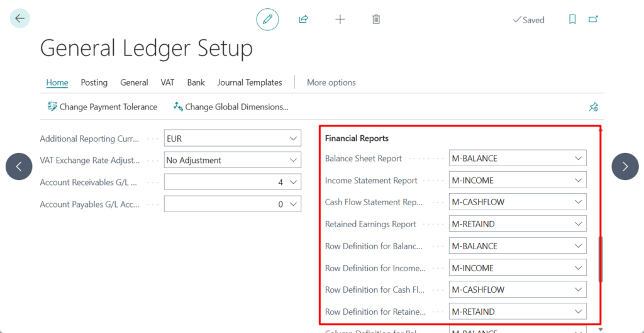Open Additional Reporting Currency dropdown
644x333 pixels.
point(293,138)
